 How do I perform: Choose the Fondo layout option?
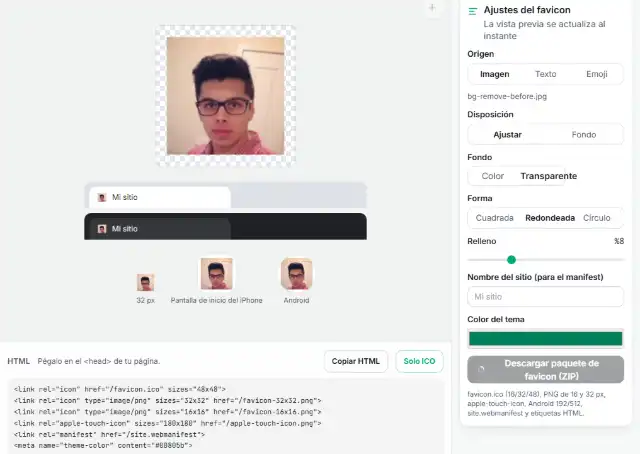tap(584, 134)
